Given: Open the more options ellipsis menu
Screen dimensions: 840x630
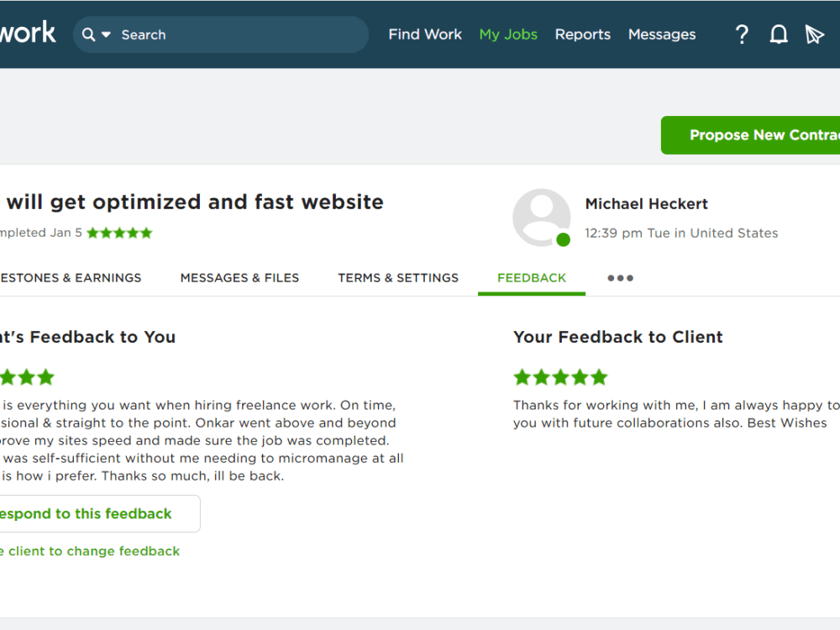Looking at the screenshot, I should coord(621,278).
